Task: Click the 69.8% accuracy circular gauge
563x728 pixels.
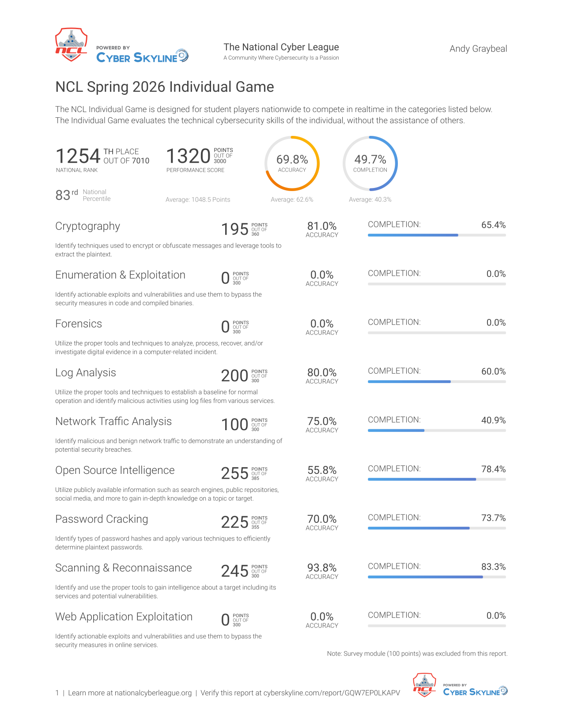Action: tap(292, 163)
